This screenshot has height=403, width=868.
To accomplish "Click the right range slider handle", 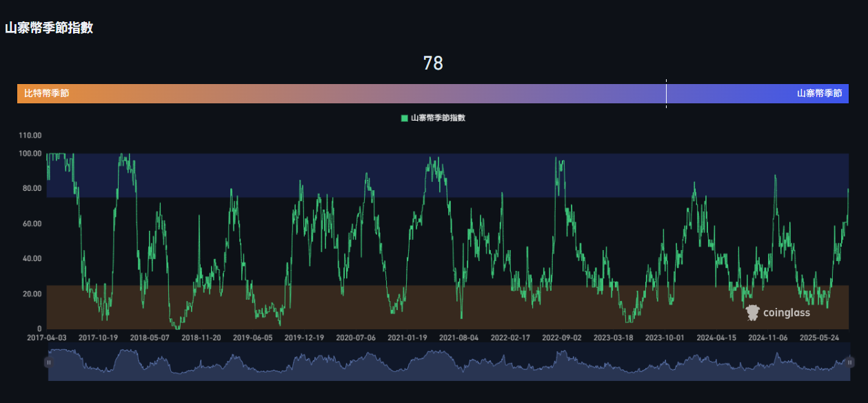I will 849,362.
